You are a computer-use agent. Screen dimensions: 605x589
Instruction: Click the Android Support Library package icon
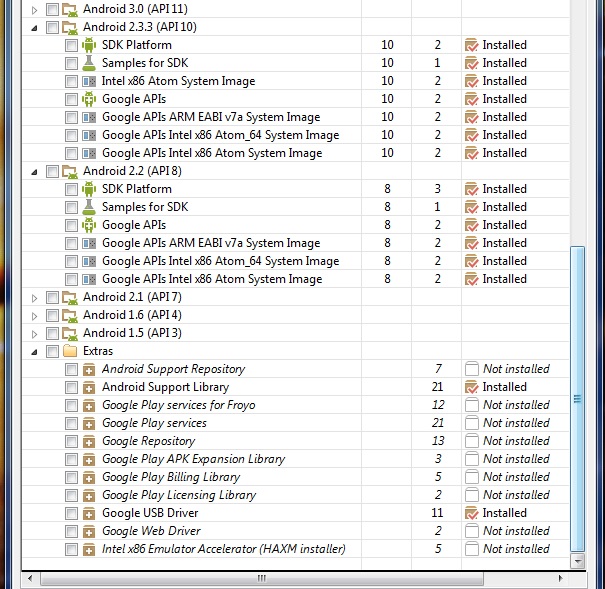pyautogui.click(x=88, y=387)
